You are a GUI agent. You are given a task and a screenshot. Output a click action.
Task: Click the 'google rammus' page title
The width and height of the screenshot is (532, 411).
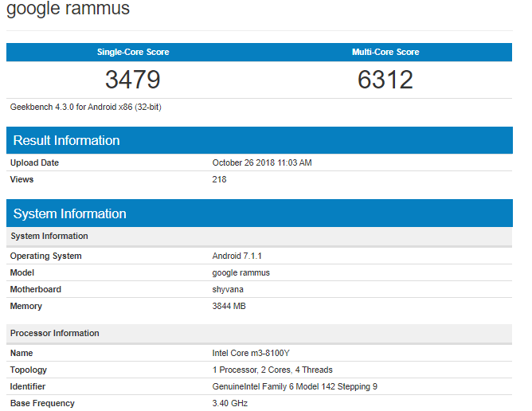tap(68, 8)
